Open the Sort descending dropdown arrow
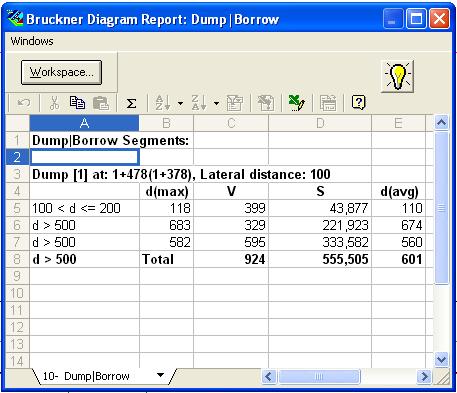Image resolution: width=457 pixels, height=393 pixels. [x=216, y=103]
